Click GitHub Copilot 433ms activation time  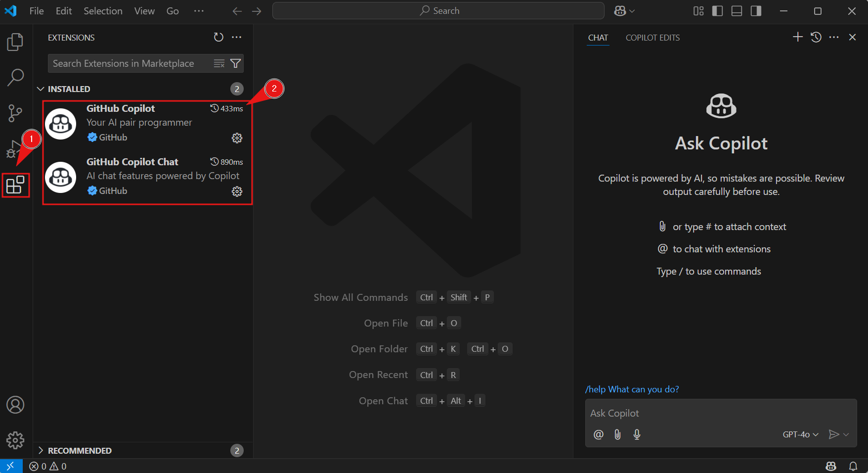(x=227, y=108)
